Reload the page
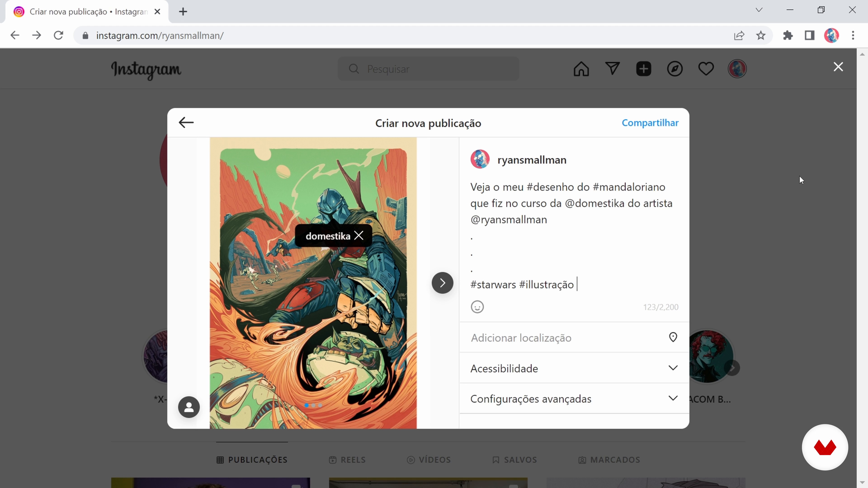This screenshot has height=488, width=868. pos(59,35)
